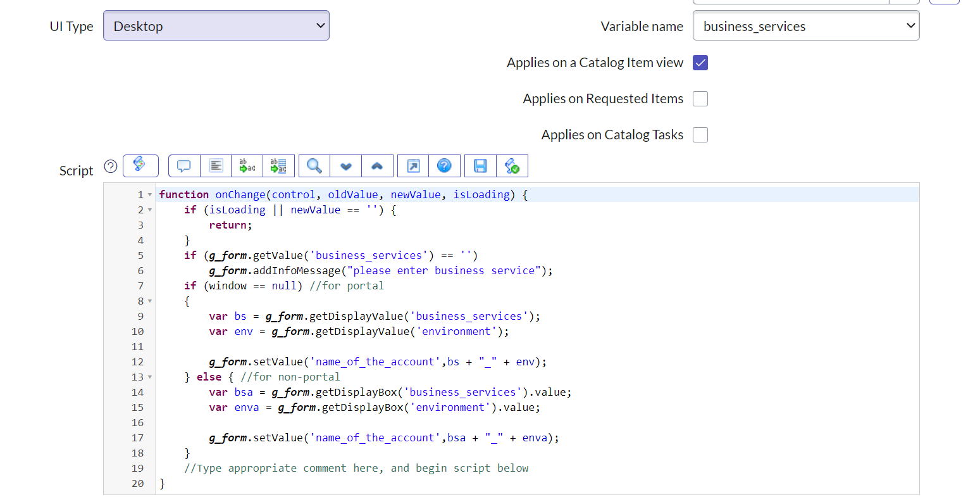The width and height of the screenshot is (980, 504).
Task: Click the Find Previous up arrow
Action: point(377,166)
